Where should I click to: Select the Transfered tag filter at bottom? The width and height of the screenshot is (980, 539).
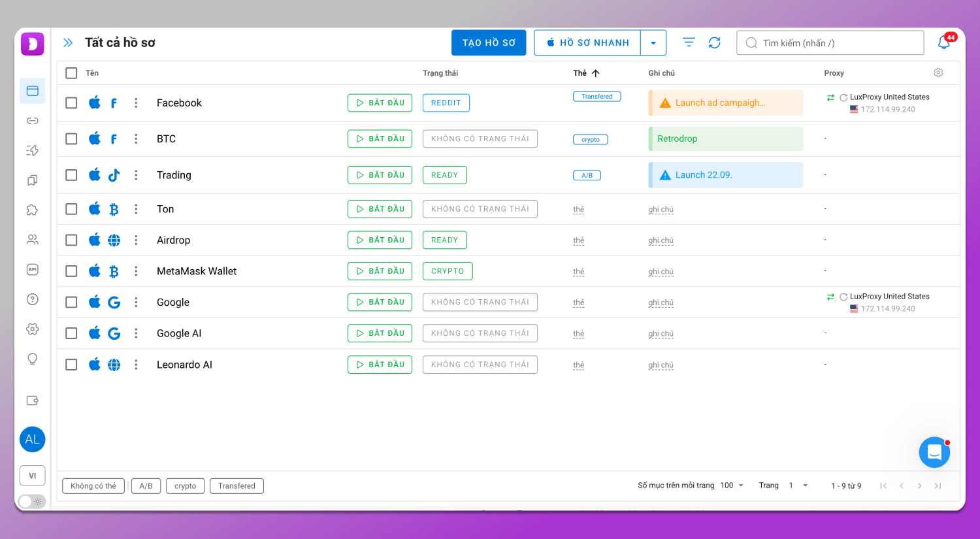(x=237, y=486)
